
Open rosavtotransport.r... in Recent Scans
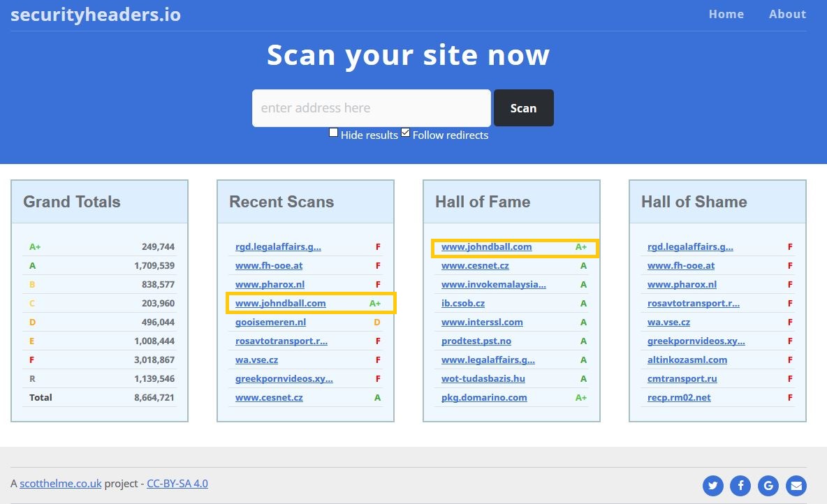[281, 341]
